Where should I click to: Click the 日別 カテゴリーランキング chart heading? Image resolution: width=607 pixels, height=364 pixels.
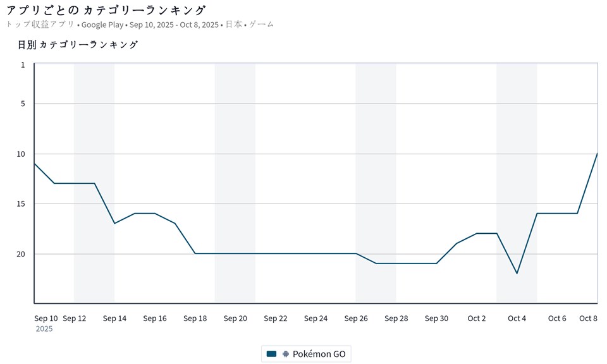pos(78,44)
